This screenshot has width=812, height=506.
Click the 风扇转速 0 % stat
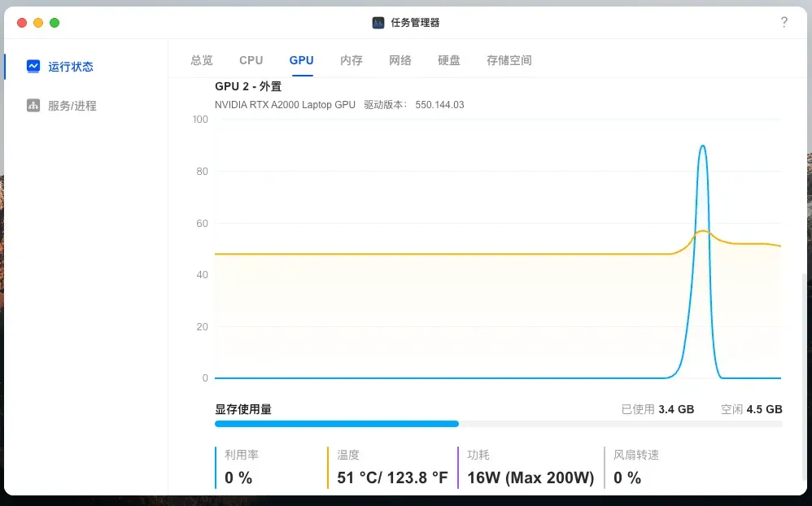pos(627,478)
